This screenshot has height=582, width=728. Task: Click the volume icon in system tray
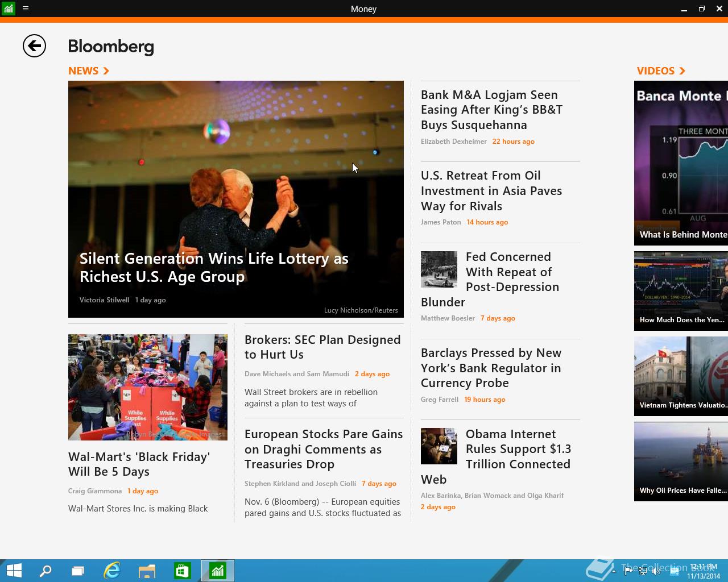(656, 571)
